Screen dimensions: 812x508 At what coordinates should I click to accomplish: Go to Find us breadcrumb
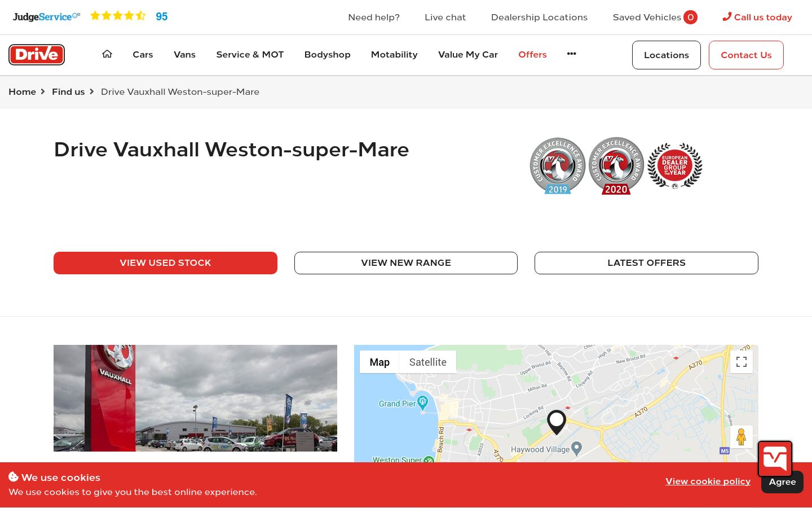click(x=68, y=92)
